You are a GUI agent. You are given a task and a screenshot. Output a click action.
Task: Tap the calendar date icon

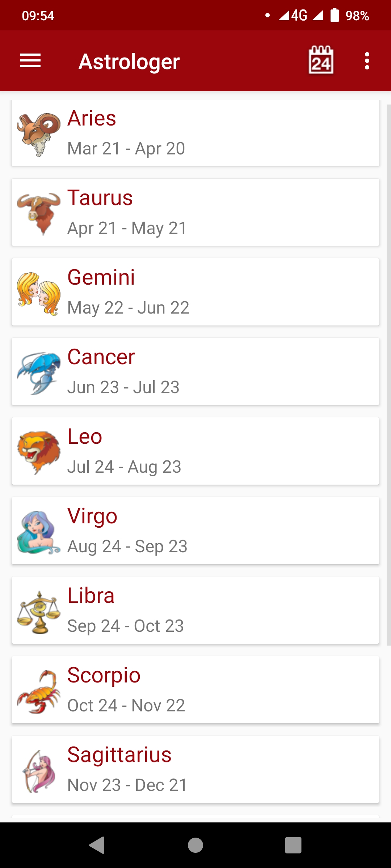point(321,61)
